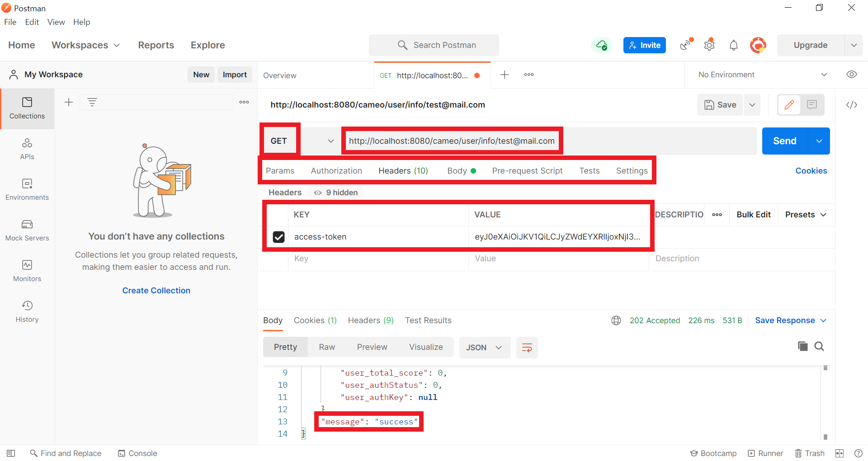The height and width of the screenshot is (461, 868).
Task: Click the sync status cloud icon
Action: coord(602,45)
